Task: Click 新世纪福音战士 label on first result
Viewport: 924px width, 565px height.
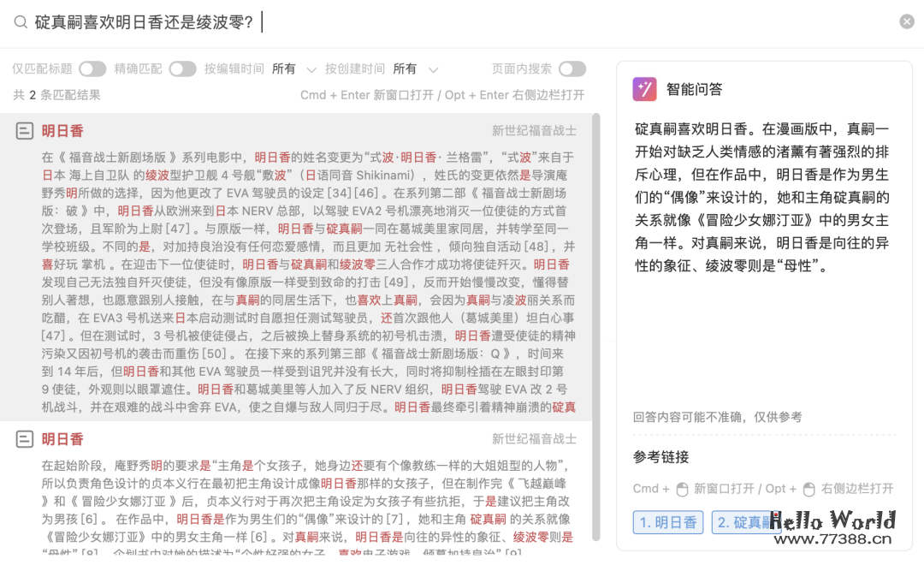Action: click(x=534, y=131)
